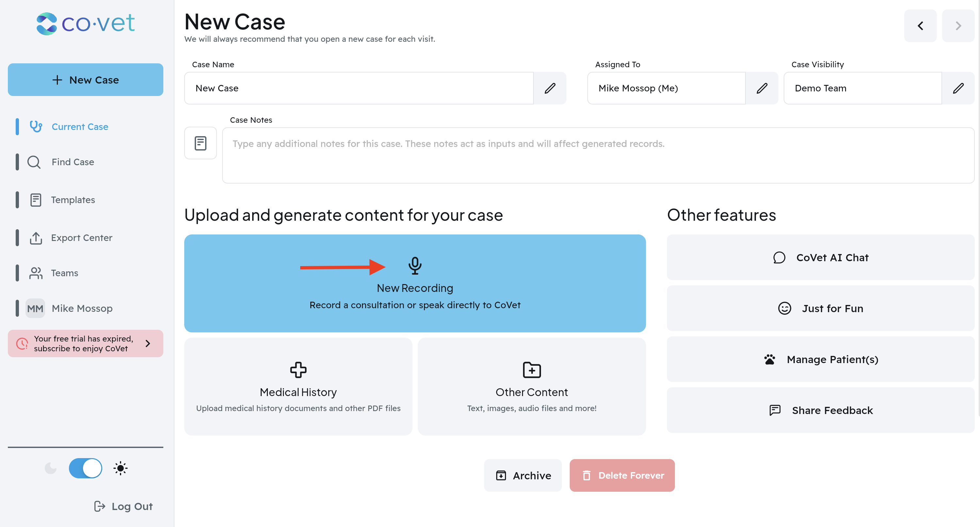Click the MM avatar for Mike Mossop
Viewport: 980px width, 527px height.
[35, 308]
